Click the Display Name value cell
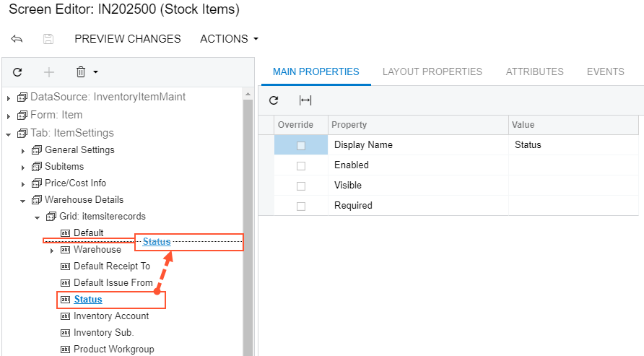 coord(574,145)
